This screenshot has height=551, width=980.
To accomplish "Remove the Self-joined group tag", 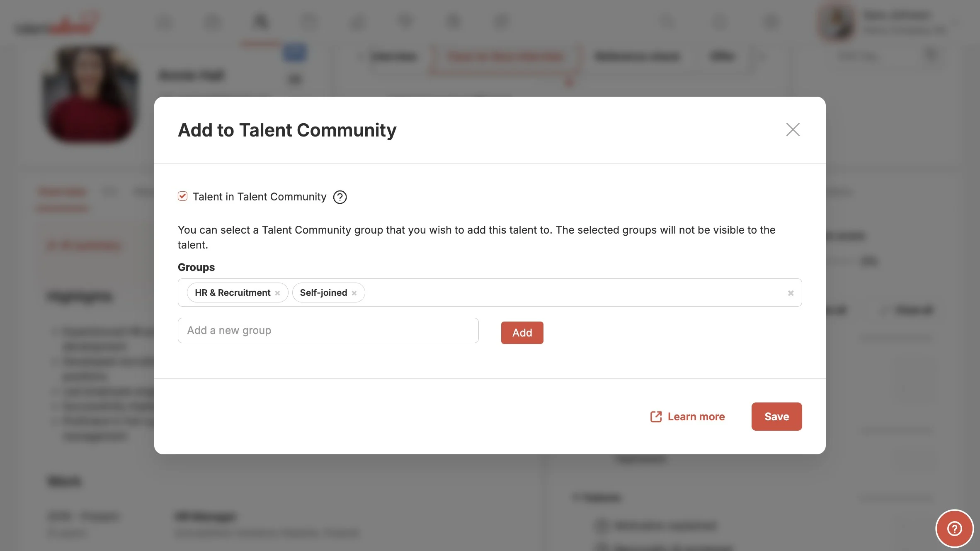I will click(354, 293).
